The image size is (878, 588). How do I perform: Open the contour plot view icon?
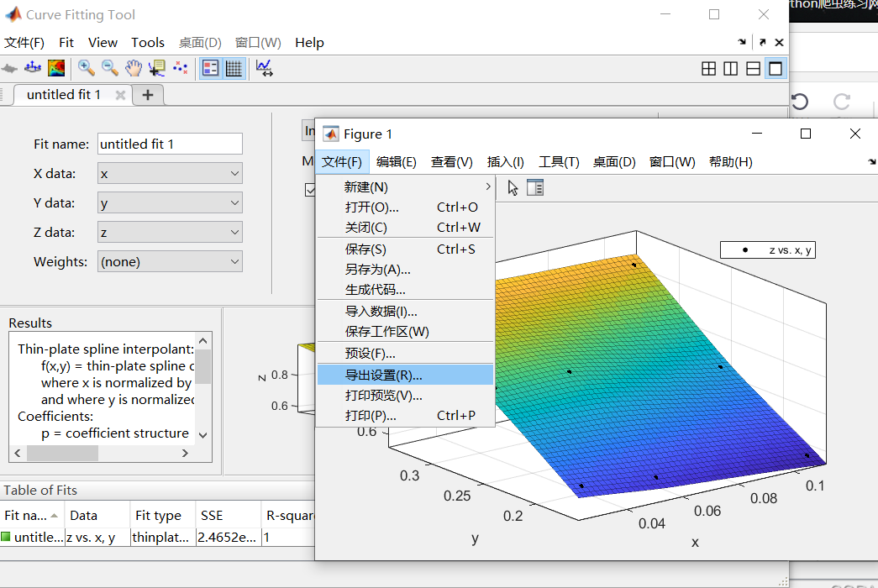[x=56, y=68]
